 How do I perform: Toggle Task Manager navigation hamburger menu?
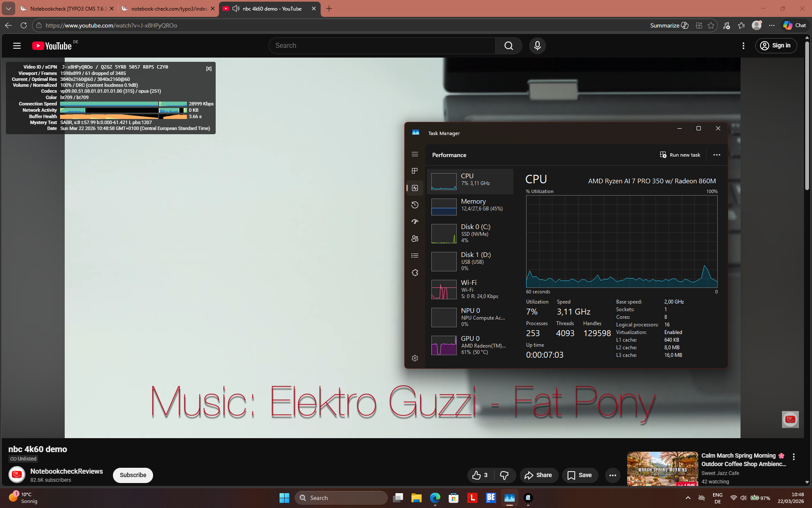pos(415,155)
